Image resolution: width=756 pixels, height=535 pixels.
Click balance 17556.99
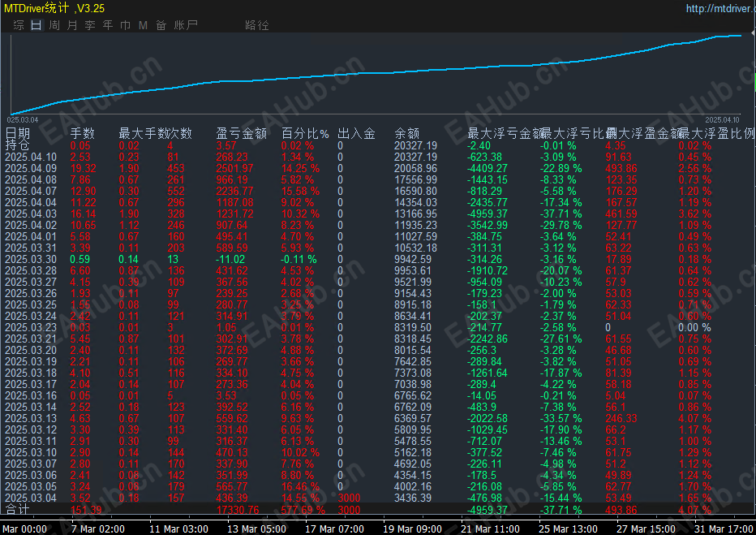[x=415, y=179]
